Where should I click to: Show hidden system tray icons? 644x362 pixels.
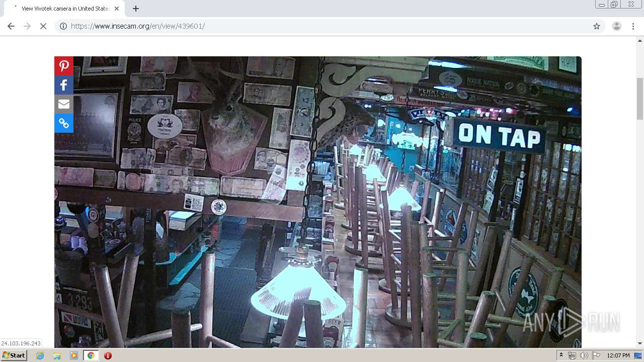[x=561, y=355]
